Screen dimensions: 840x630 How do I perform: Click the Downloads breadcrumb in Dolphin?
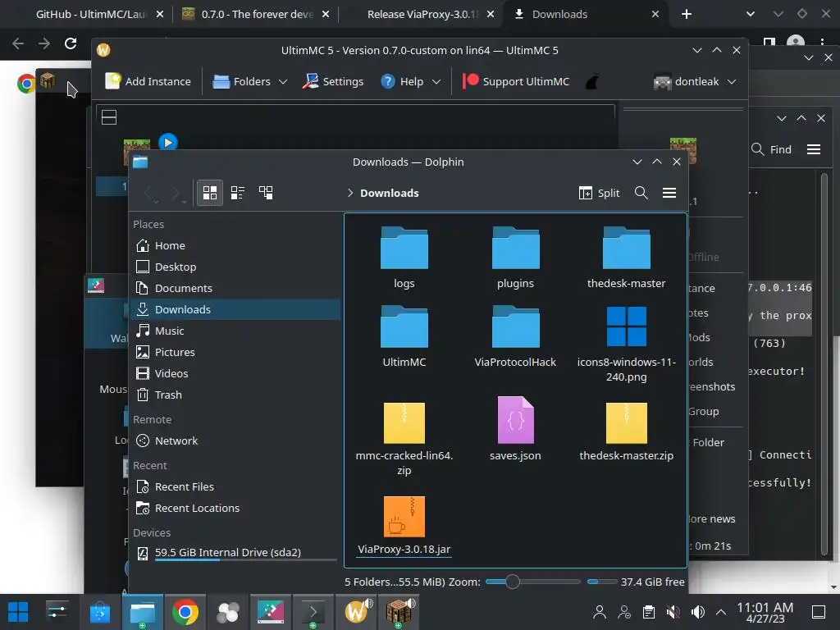(x=390, y=193)
